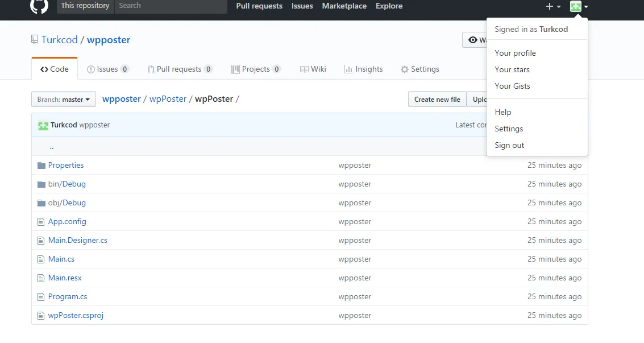The height and width of the screenshot is (343, 644).
Task: Open the App.config file
Action: [x=67, y=221]
